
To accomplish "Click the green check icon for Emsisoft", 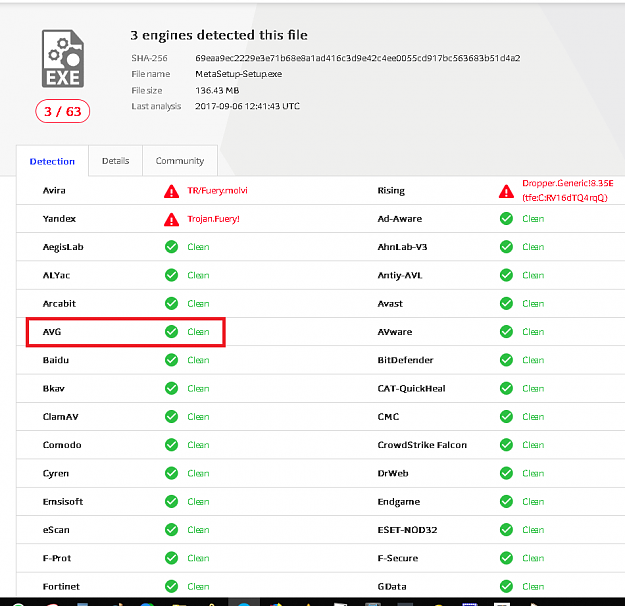I will tap(171, 502).
